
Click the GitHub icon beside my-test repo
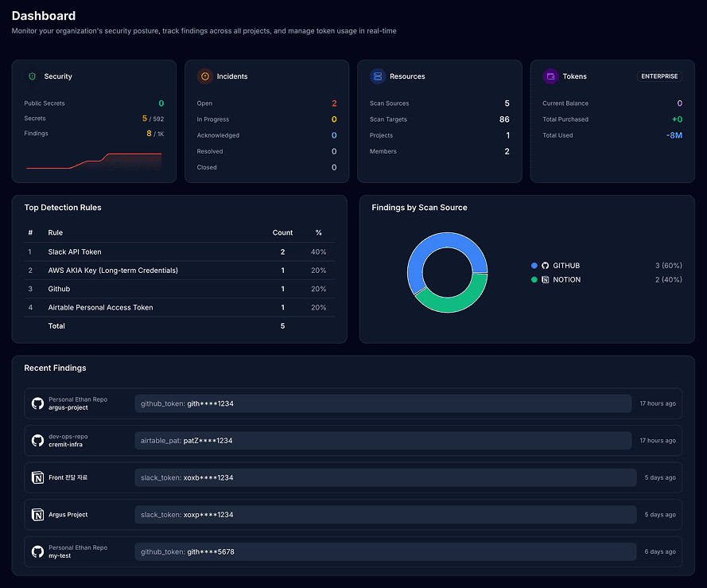[x=37, y=551]
